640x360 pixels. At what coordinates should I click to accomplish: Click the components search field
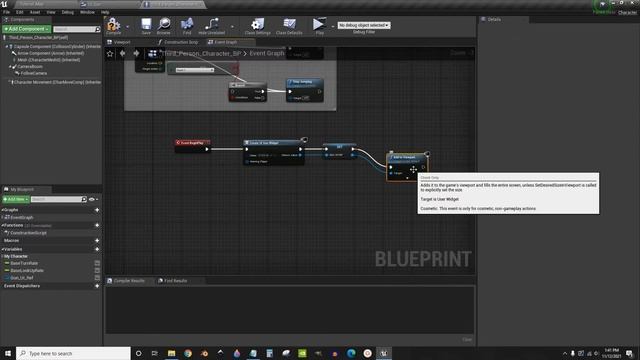coord(77,29)
